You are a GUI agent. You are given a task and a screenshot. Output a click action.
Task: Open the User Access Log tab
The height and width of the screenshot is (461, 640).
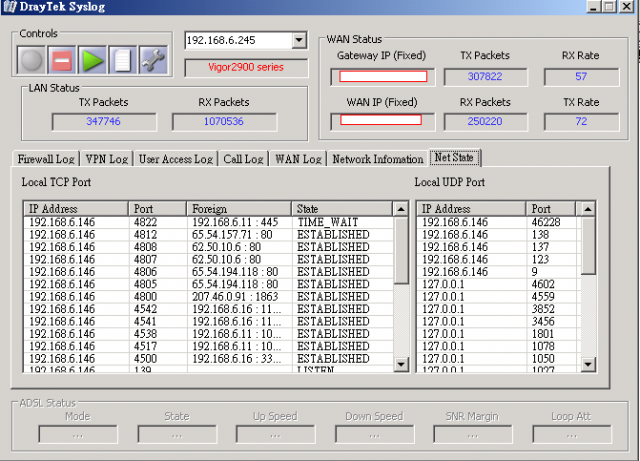click(176, 159)
